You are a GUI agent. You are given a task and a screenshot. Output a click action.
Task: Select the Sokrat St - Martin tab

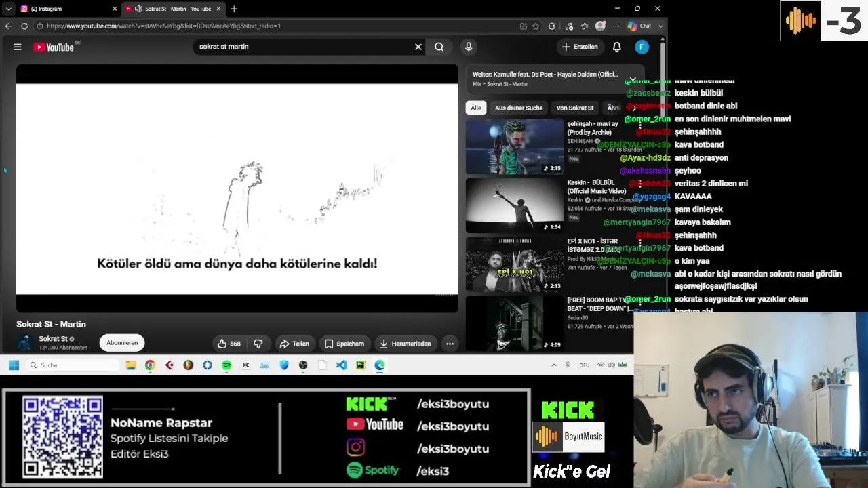click(173, 9)
